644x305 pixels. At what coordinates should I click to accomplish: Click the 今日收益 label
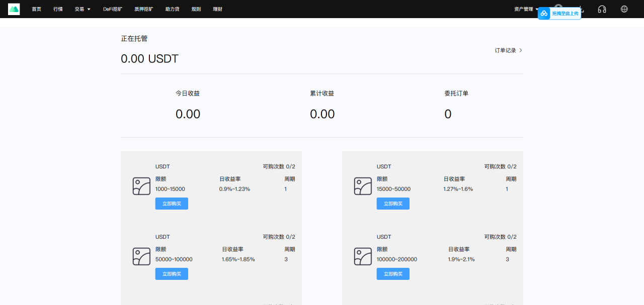[x=188, y=93]
